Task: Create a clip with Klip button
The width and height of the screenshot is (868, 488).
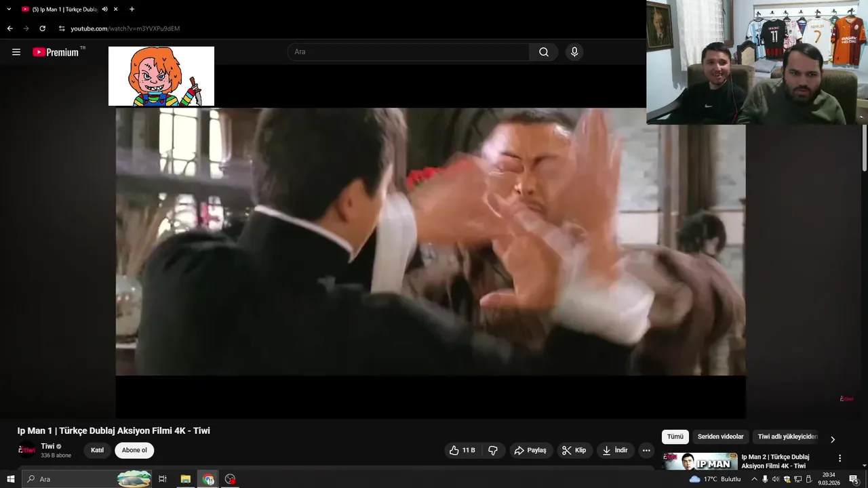Action: 574,450
